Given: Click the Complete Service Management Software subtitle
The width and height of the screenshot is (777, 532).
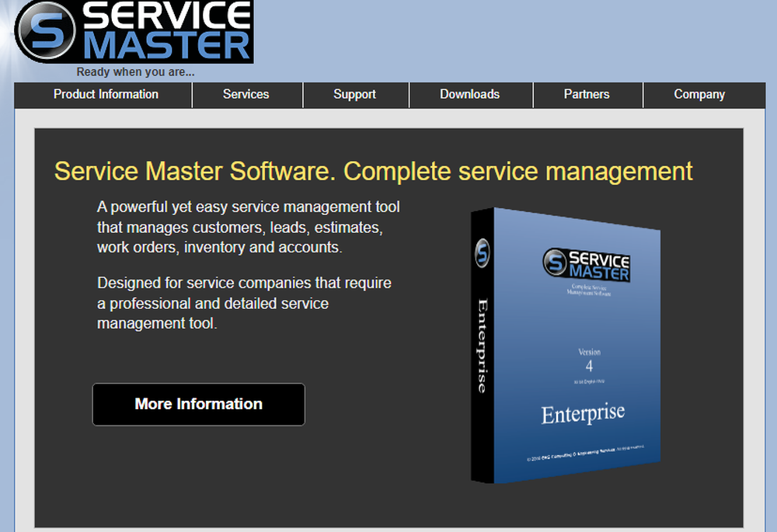Looking at the screenshot, I should tap(588, 288).
